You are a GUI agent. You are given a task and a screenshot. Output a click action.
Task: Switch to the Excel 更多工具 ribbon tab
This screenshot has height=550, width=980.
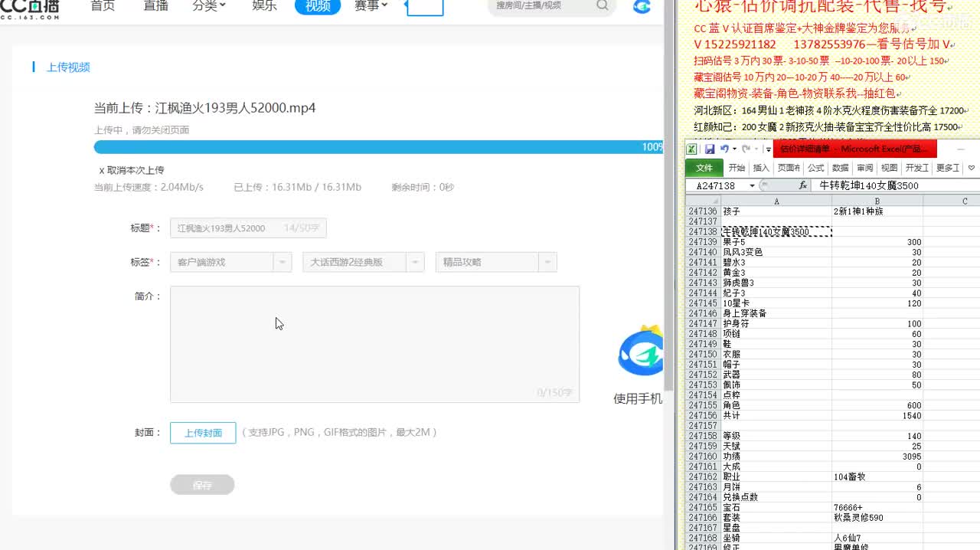tap(948, 168)
